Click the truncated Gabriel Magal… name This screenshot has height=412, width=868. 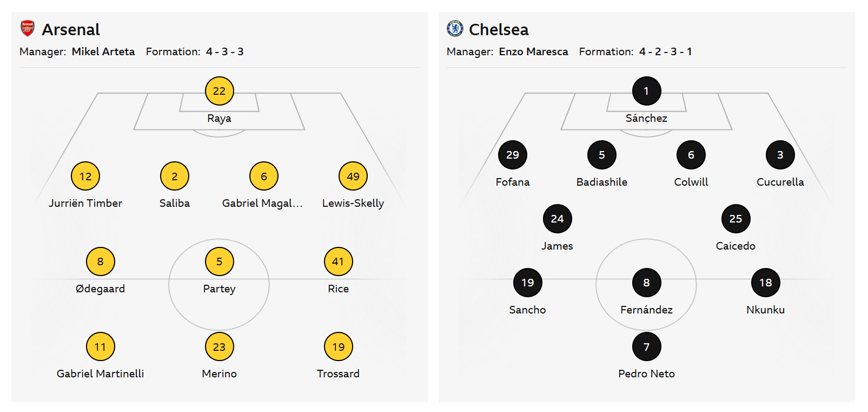click(262, 203)
